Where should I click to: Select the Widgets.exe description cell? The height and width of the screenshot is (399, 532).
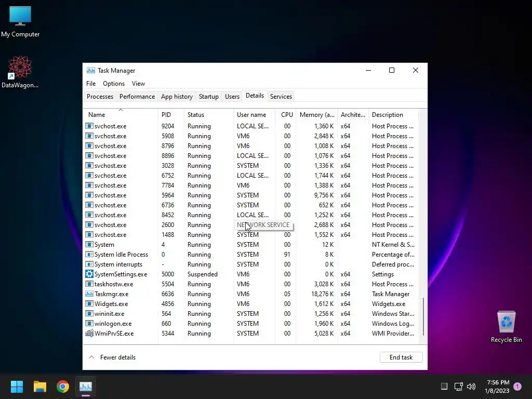pyautogui.click(x=389, y=303)
